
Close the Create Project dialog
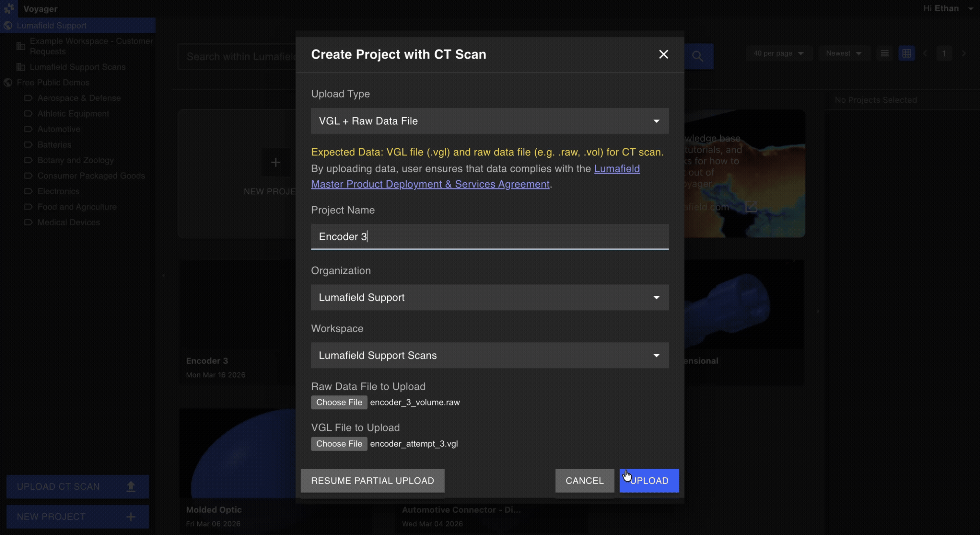click(x=663, y=54)
